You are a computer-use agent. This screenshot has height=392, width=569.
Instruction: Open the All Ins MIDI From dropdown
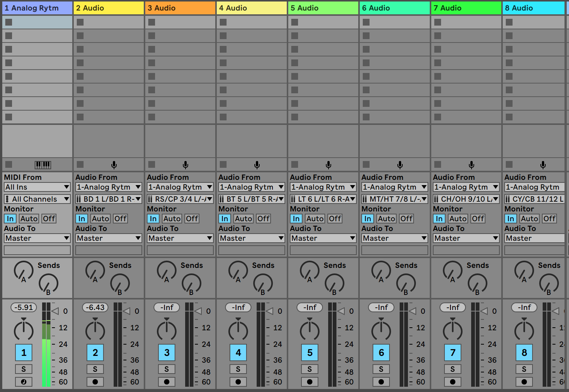[x=37, y=187]
